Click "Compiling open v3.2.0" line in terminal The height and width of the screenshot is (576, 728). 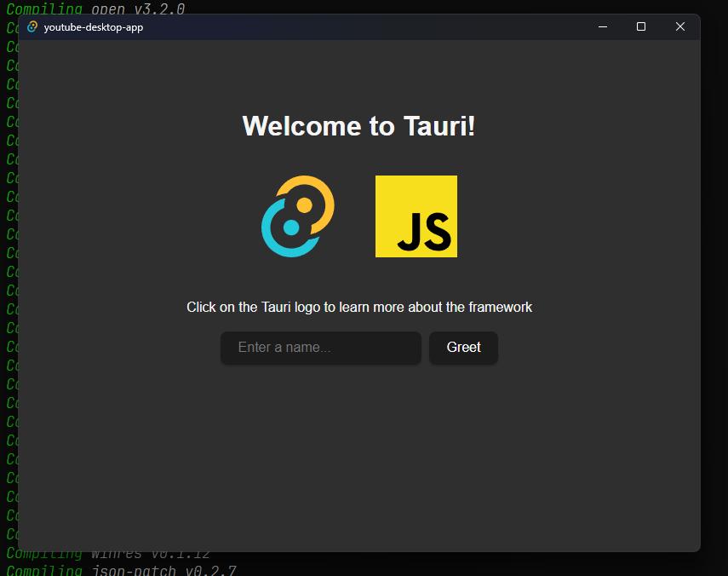pos(95,8)
